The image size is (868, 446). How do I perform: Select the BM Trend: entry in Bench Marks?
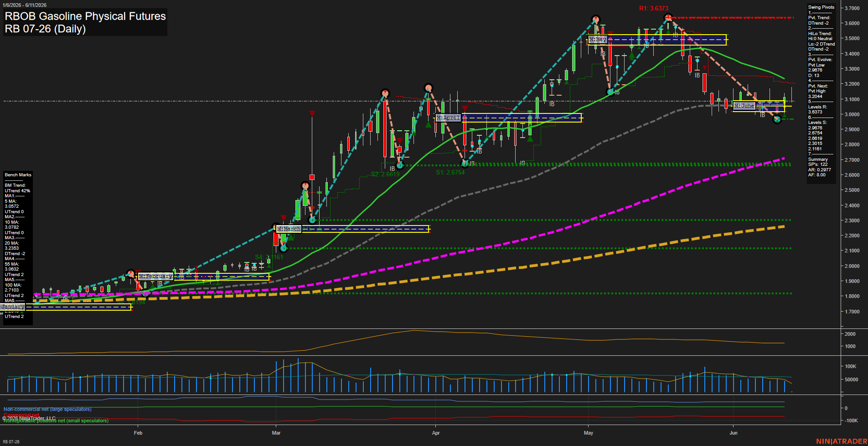tap(15, 185)
